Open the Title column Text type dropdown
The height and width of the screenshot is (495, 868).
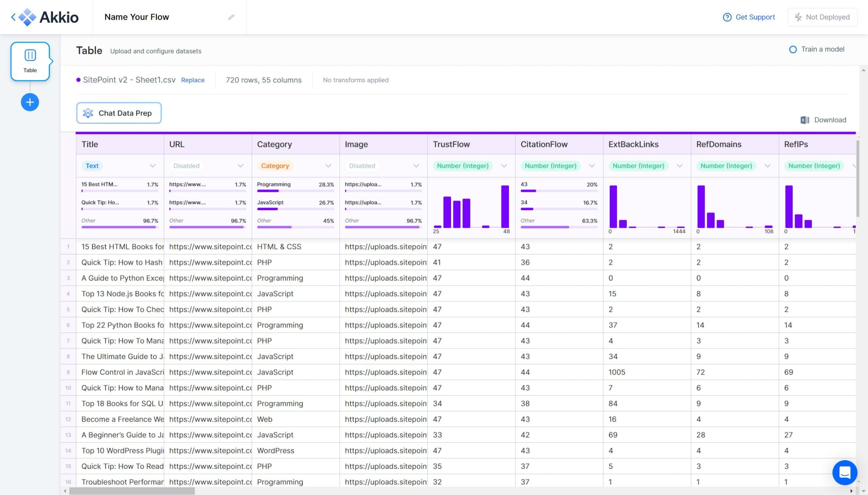coord(152,166)
